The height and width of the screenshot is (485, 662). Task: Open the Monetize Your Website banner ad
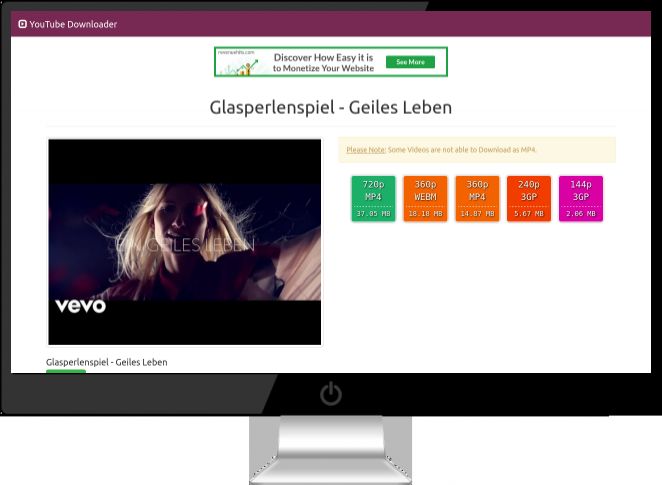[331, 62]
